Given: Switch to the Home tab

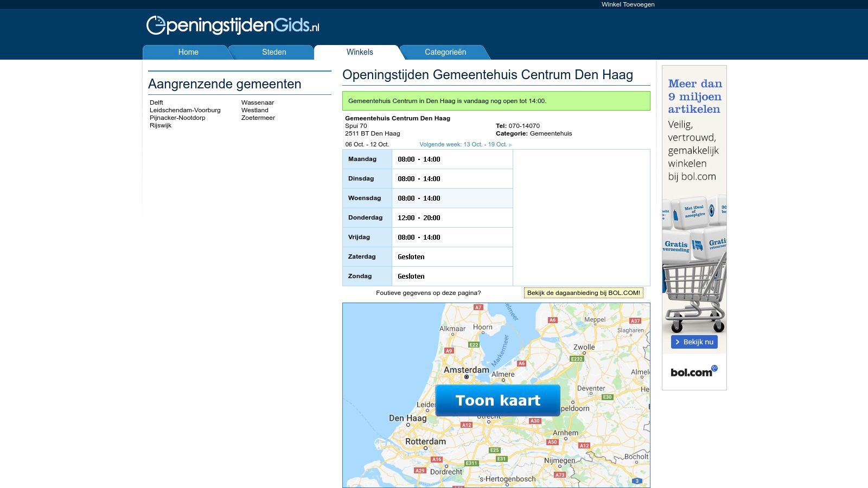Looking at the screenshot, I should [188, 52].
